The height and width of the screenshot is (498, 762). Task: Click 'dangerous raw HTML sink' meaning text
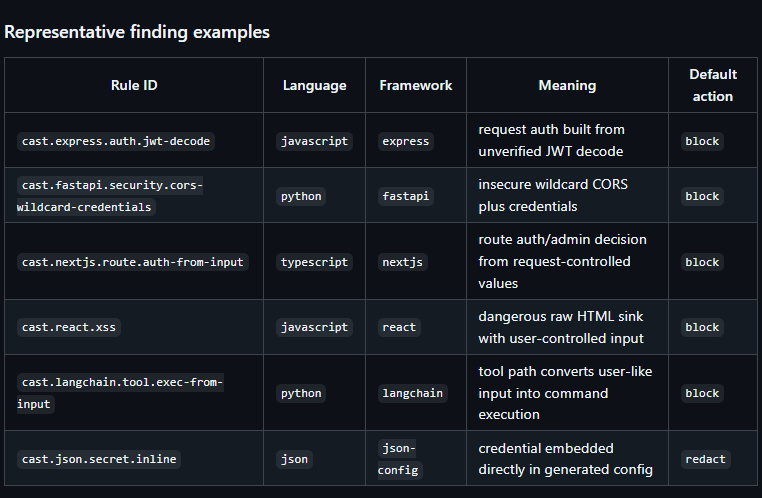[x=560, y=316]
